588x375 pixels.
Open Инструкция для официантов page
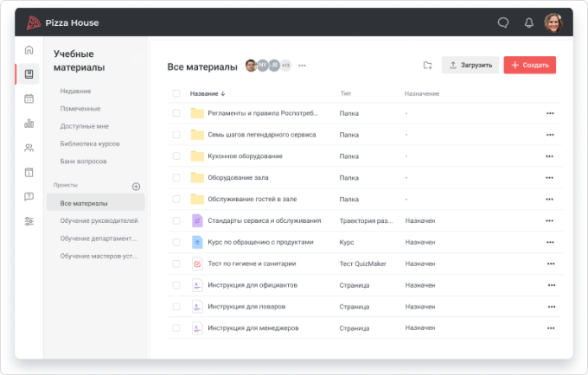pyautogui.click(x=252, y=285)
